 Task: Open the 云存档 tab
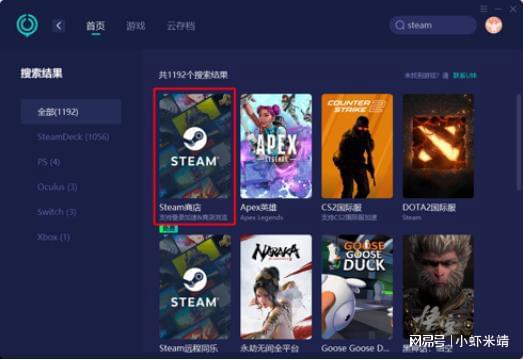pos(181,26)
